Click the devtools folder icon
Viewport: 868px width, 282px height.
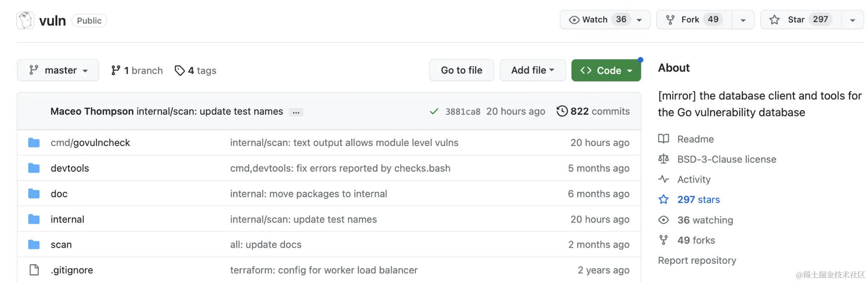point(34,168)
